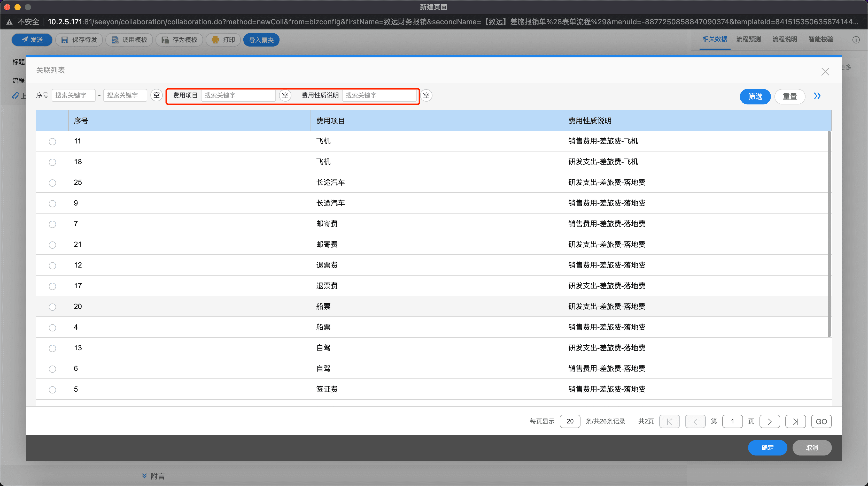The width and height of the screenshot is (868, 486).
Task: Click the 共2页 total pages text
Action: 646,421
